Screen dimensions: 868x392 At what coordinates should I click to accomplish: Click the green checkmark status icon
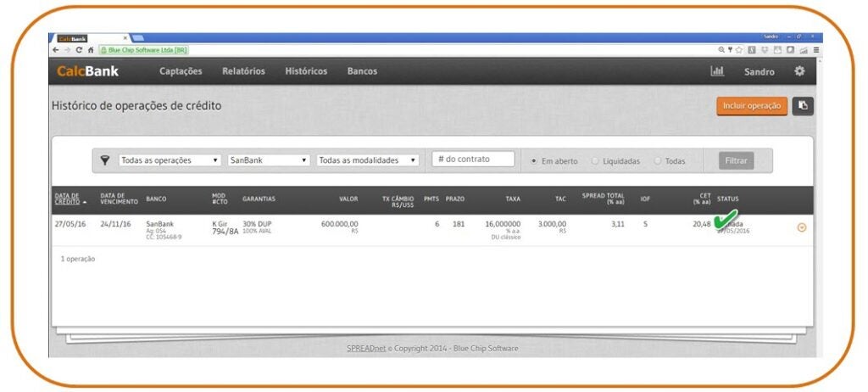click(x=726, y=220)
